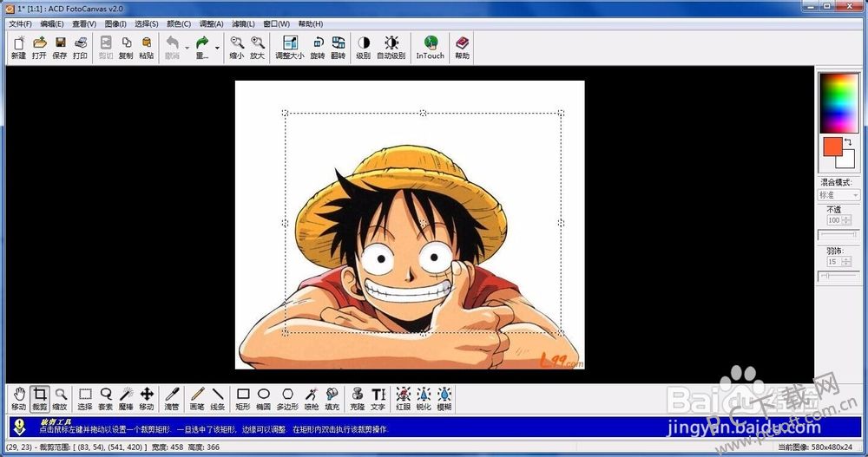Open the 窗口(W) menu
The width and height of the screenshot is (868, 457).
tap(276, 23)
